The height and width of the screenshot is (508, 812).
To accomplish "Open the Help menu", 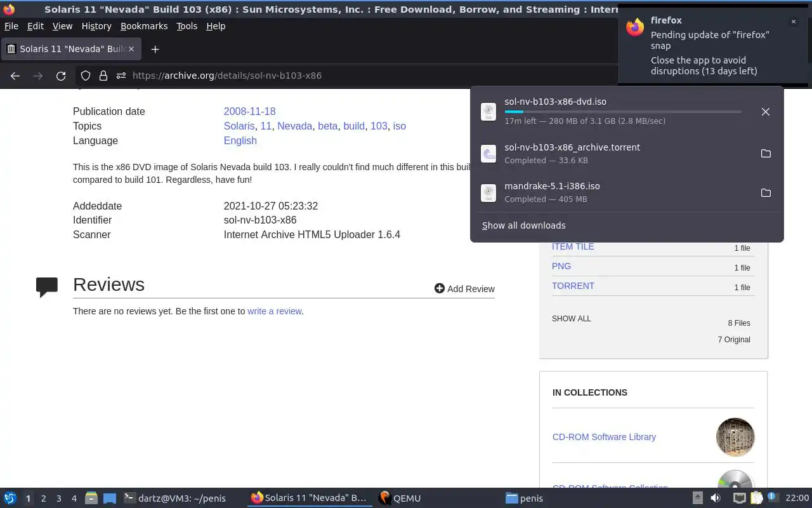I will (x=216, y=26).
